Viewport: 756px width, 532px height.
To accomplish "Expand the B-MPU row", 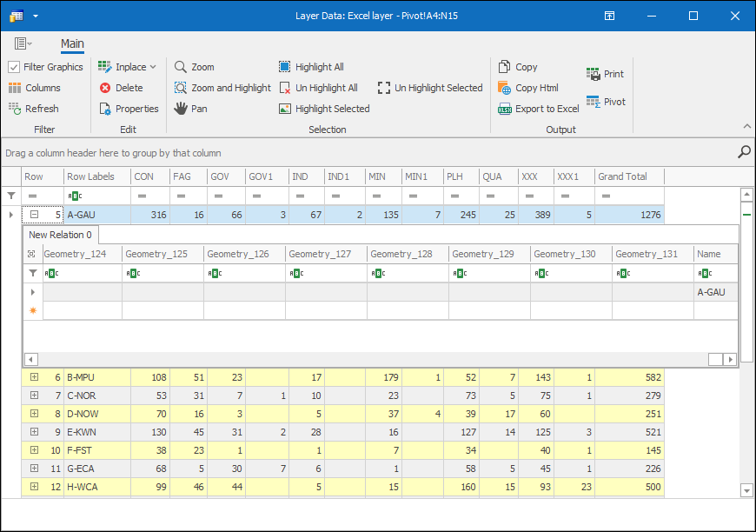I will tap(34, 377).
